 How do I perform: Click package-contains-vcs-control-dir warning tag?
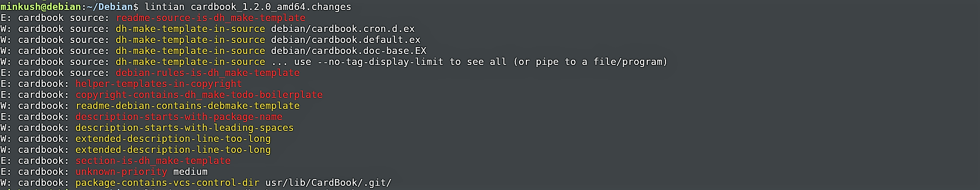pos(167,183)
